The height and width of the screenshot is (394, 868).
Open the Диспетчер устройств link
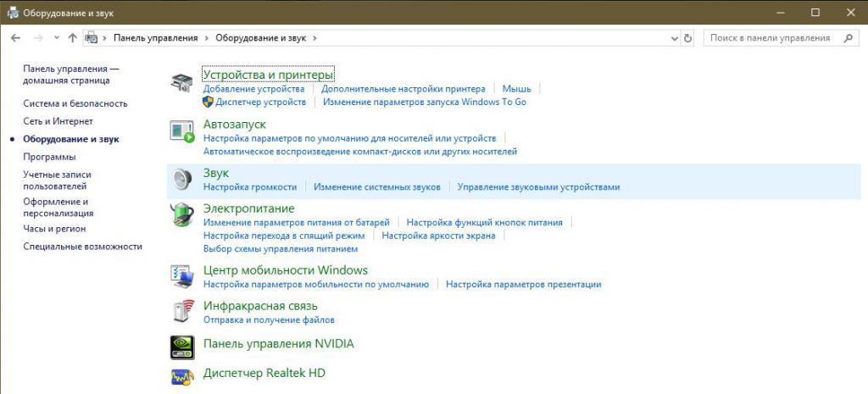260,102
